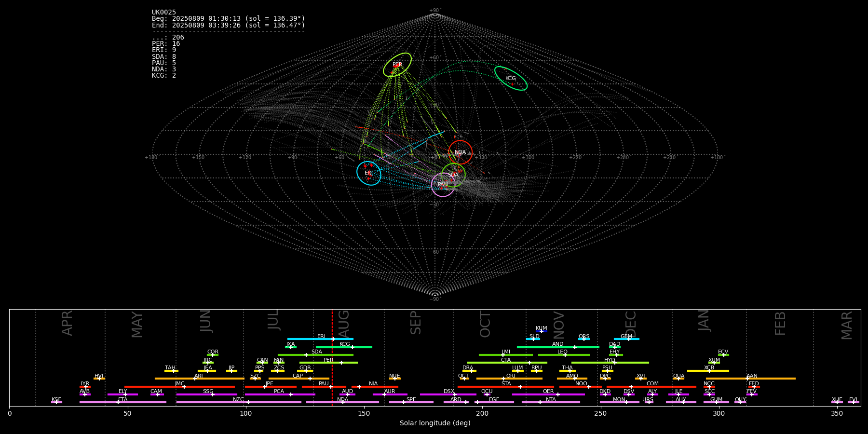The width and height of the screenshot is (868, 434).
Task: Click the PAU radiant circle label on the map
Action: [x=443, y=185]
